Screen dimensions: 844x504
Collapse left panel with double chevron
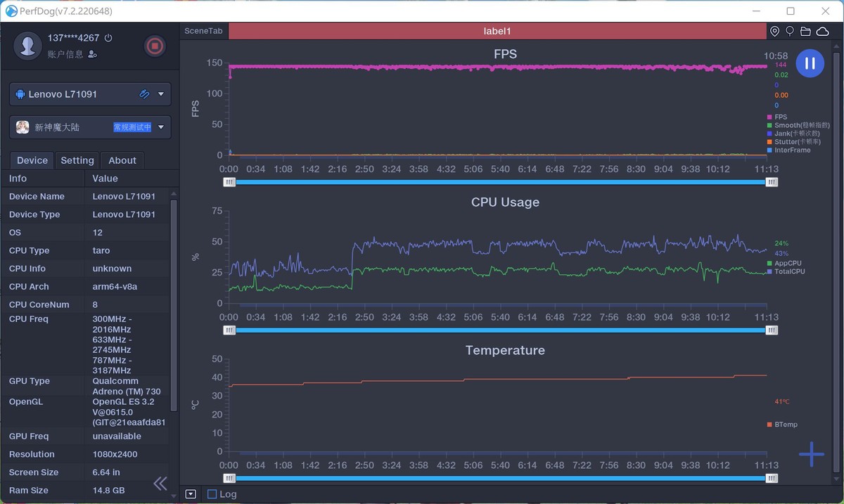tap(160, 483)
